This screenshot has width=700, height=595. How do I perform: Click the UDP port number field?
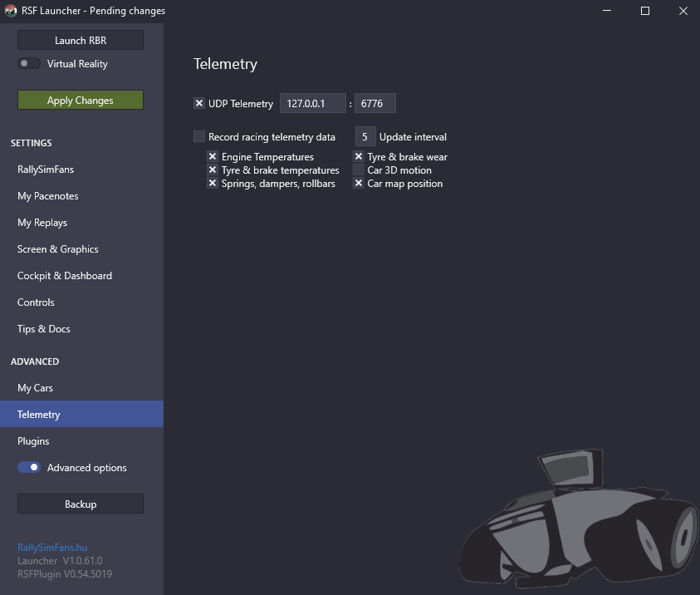point(374,103)
